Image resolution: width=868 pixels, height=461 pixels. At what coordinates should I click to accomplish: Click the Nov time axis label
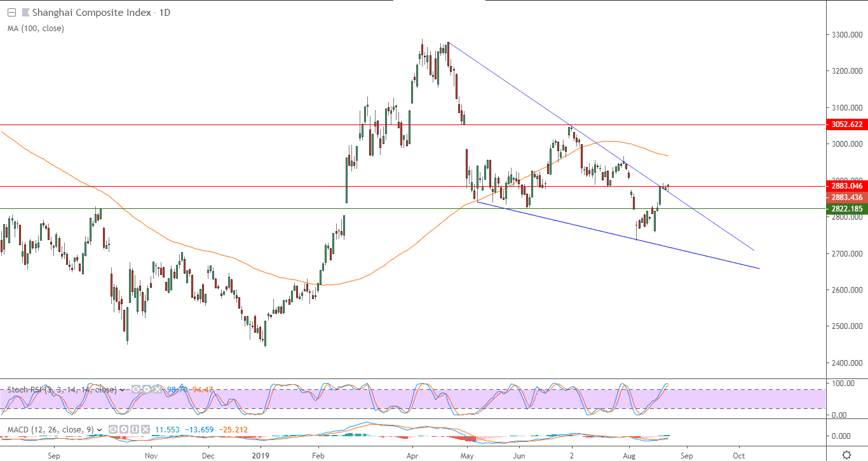pos(151,455)
